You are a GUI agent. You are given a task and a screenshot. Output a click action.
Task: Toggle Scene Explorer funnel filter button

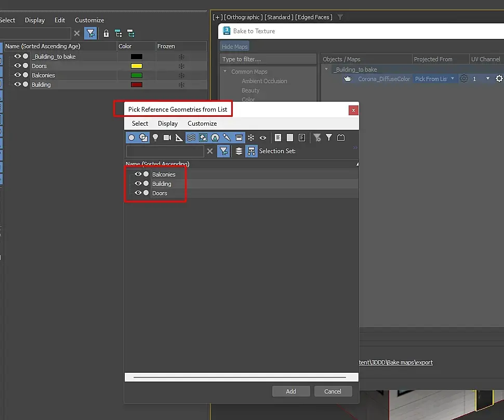(90, 33)
